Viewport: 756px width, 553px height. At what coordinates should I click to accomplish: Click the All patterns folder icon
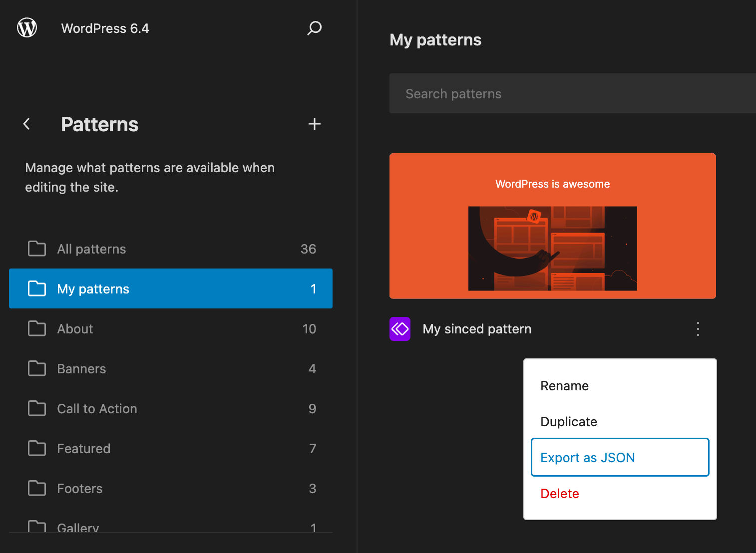(x=36, y=249)
